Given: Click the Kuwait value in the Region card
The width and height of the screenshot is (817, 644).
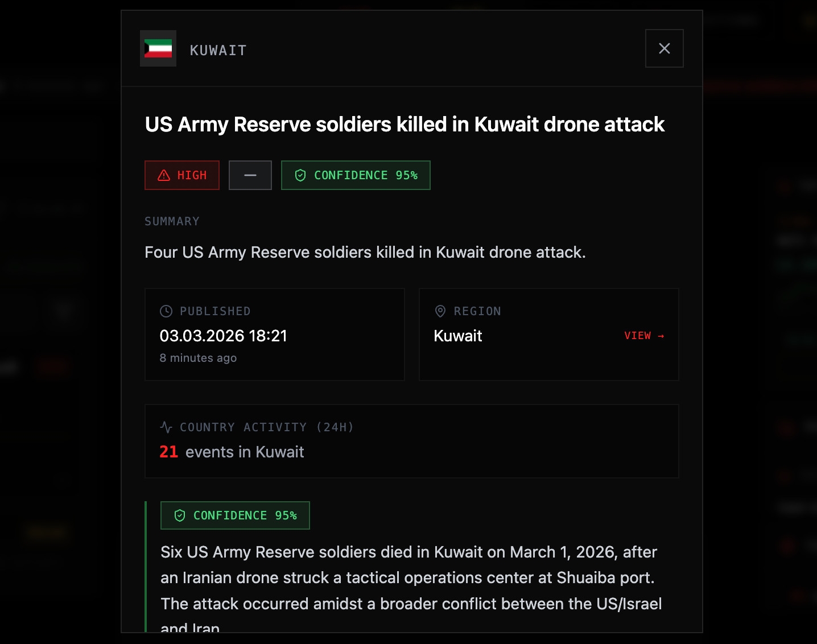Looking at the screenshot, I should pos(458,336).
